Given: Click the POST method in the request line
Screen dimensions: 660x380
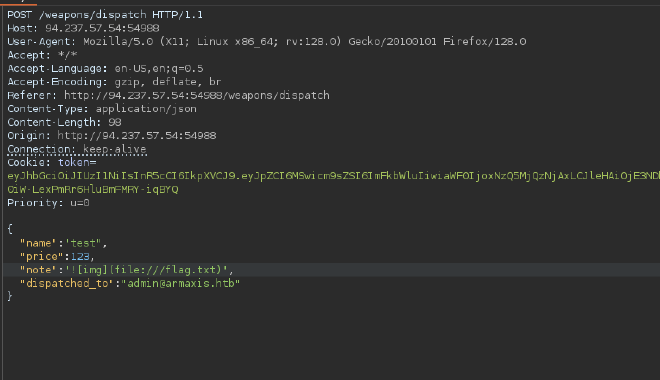Looking at the screenshot, I should pos(19,15).
